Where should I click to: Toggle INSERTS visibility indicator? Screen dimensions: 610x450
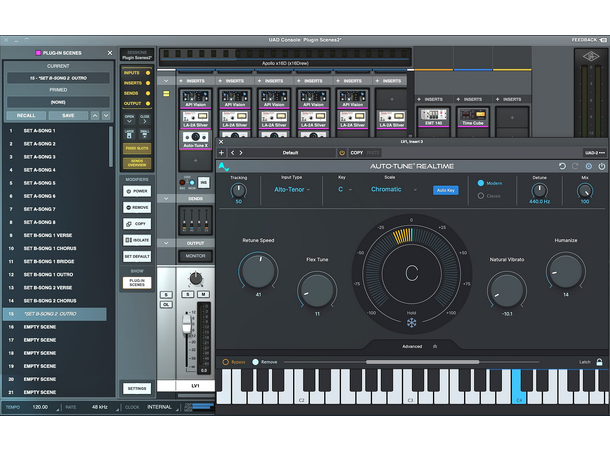148,83
